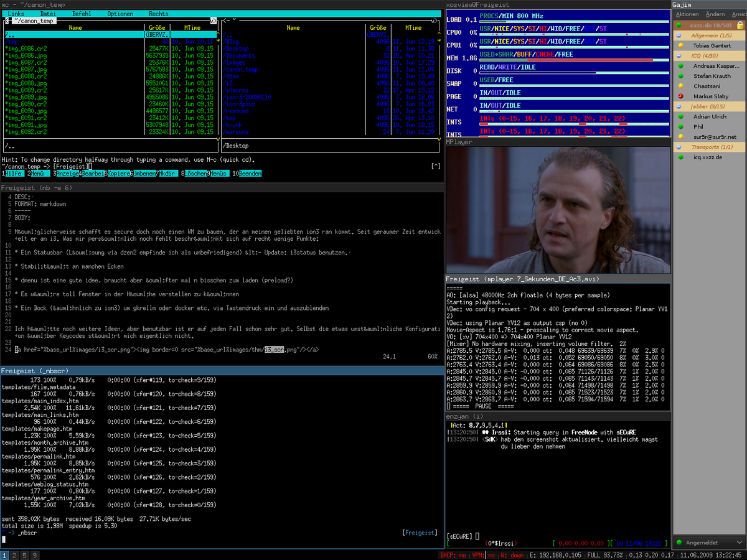The height and width of the screenshot is (560, 747).
Task: Switch to workspace 2 in i3 bar
Action: click(15, 555)
